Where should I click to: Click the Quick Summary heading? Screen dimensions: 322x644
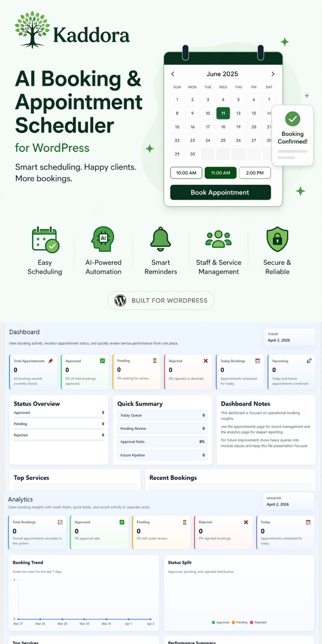(140, 404)
